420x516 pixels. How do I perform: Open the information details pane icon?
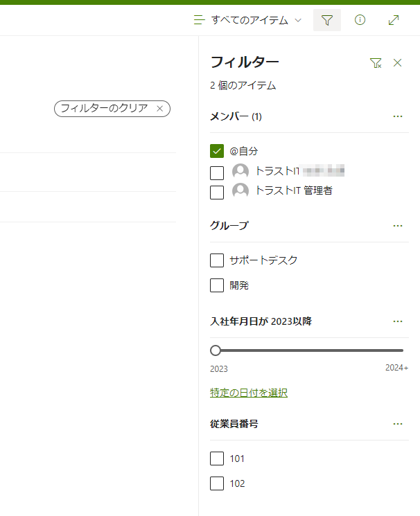(360, 20)
